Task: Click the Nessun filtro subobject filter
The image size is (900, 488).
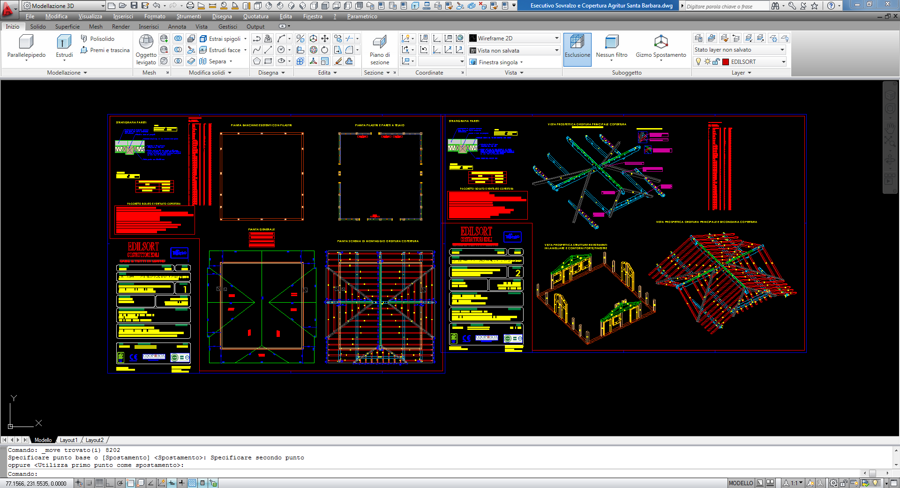Action: (x=611, y=46)
